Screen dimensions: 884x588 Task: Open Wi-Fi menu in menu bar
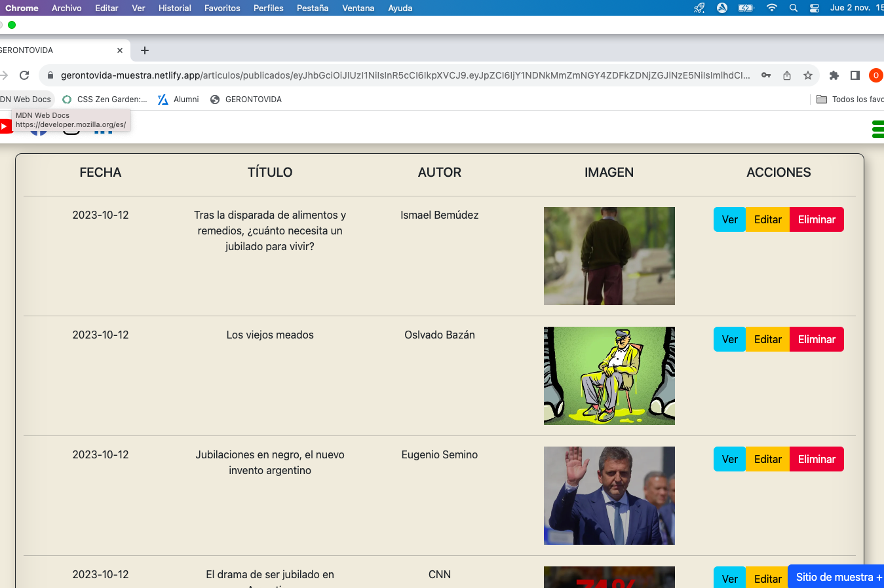pyautogui.click(x=772, y=8)
